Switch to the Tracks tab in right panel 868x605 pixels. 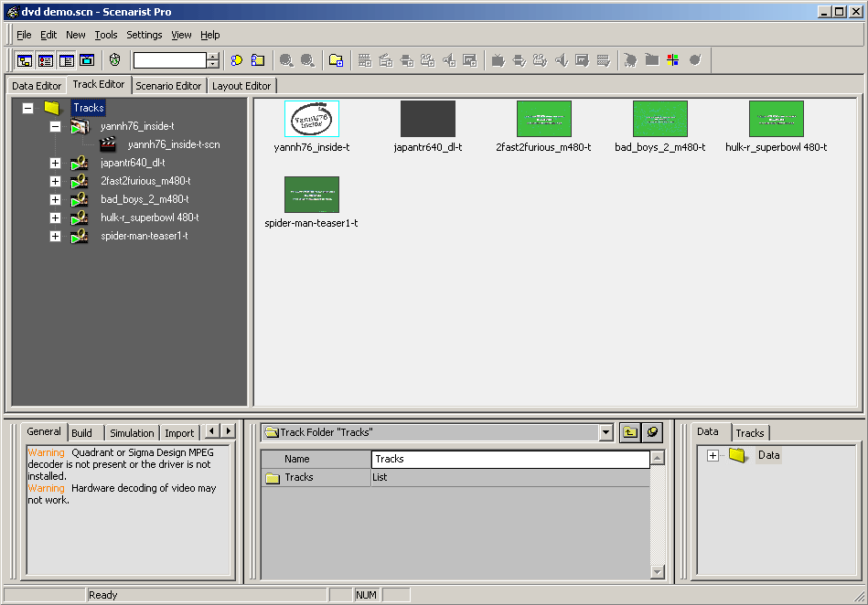(x=750, y=433)
